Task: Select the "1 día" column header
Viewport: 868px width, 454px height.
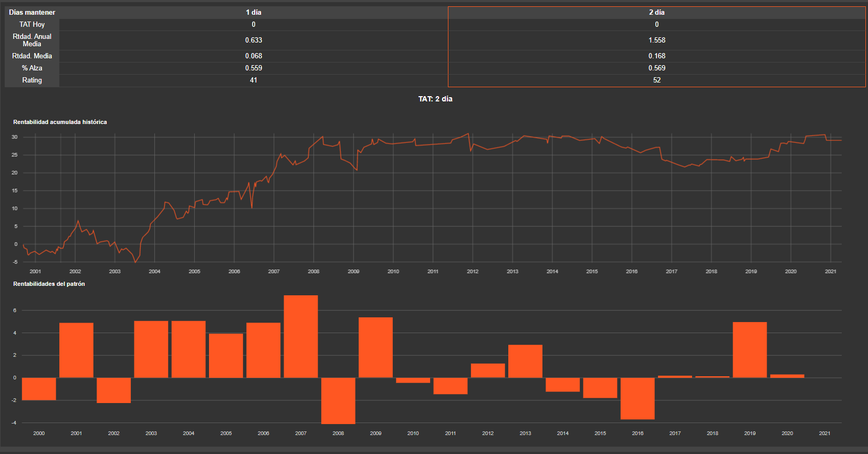Action: (253, 12)
